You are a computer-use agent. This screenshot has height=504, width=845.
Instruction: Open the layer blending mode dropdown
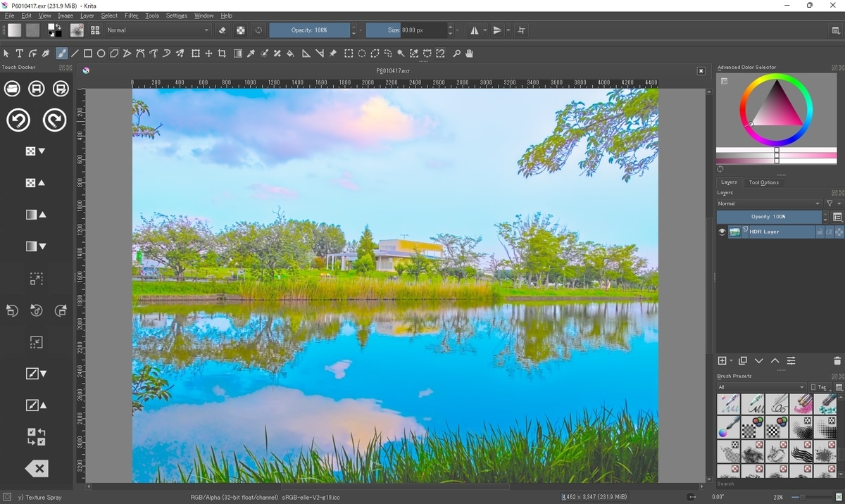768,203
